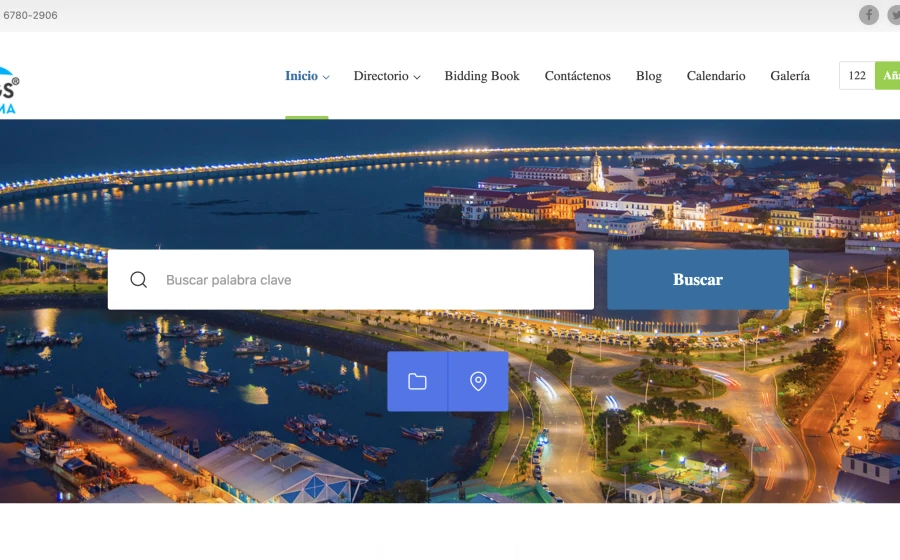900x560 pixels.
Task: Open the Facebook social icon
Action: point(868,15)
